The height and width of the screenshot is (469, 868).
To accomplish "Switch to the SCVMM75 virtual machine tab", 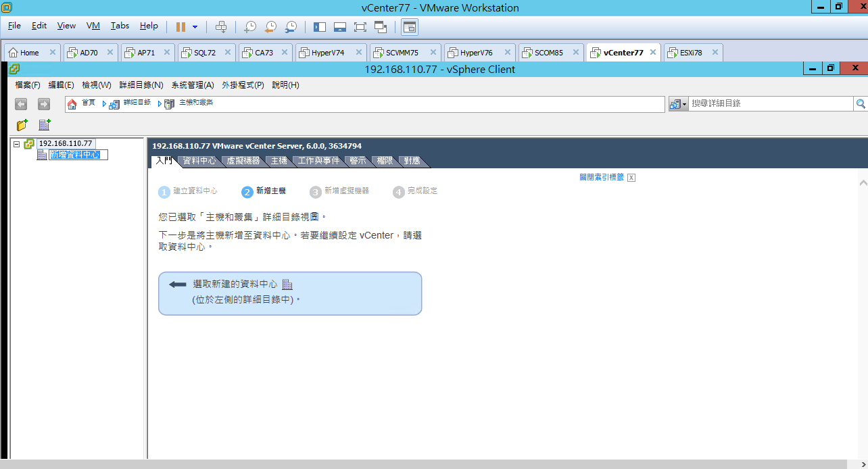I will point(402,53).
